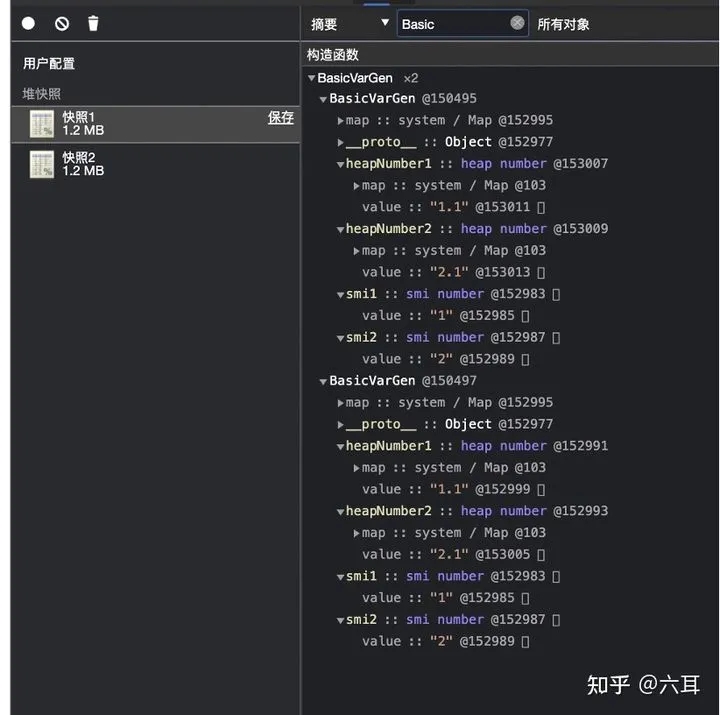Expand map system / Map @152995 row
The height and width of the screenshot is (715, 720).
[x=341, y=120]
